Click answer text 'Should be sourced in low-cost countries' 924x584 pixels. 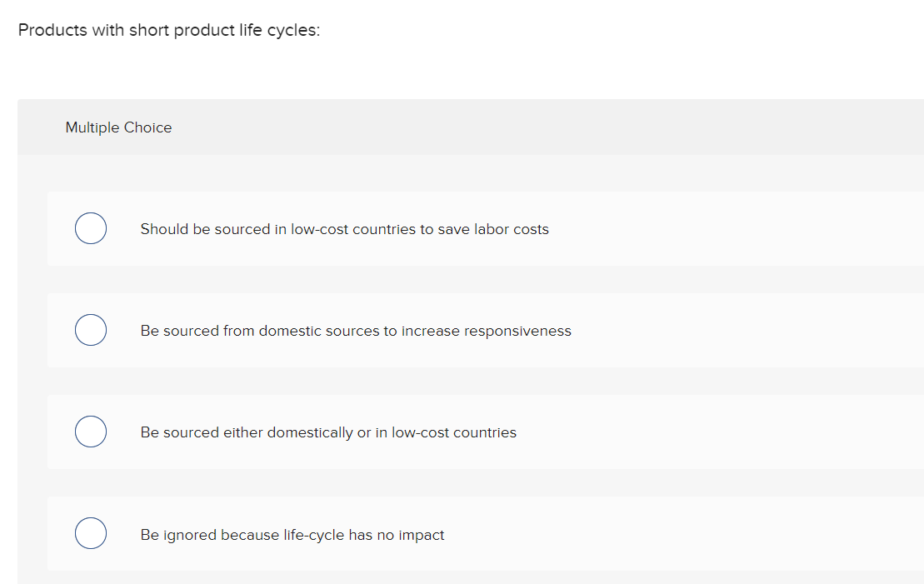[344, 229]
